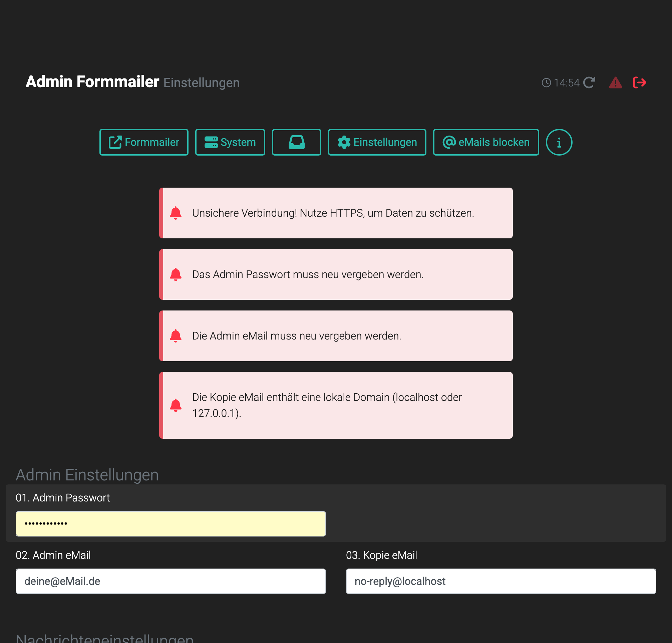
Task: Click the Kopie eMail input field
Action: point(501,581)
